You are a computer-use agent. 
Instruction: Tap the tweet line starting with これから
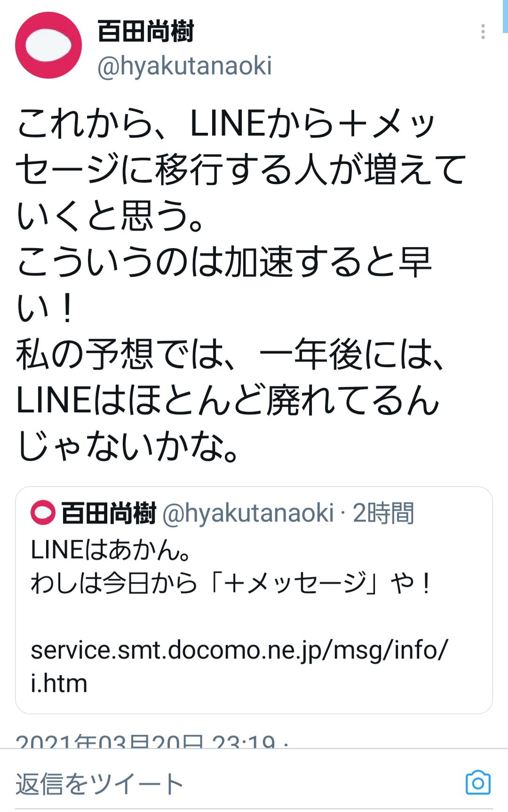[226, 123]
